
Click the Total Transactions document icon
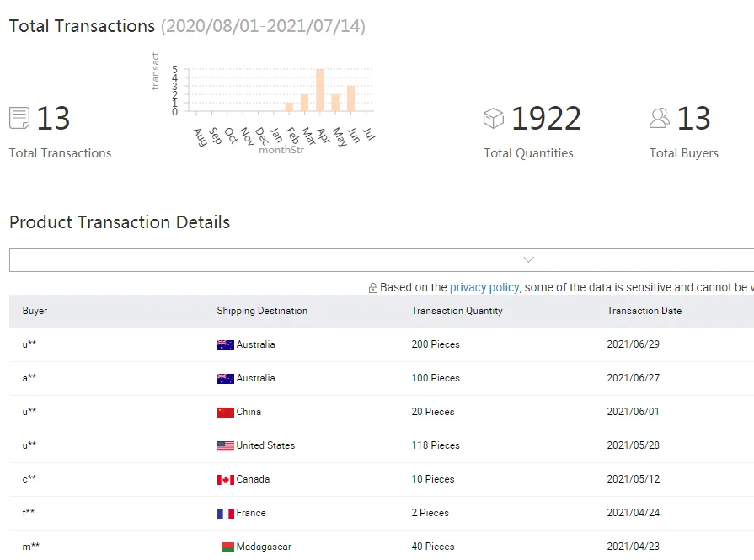point(19,118)
